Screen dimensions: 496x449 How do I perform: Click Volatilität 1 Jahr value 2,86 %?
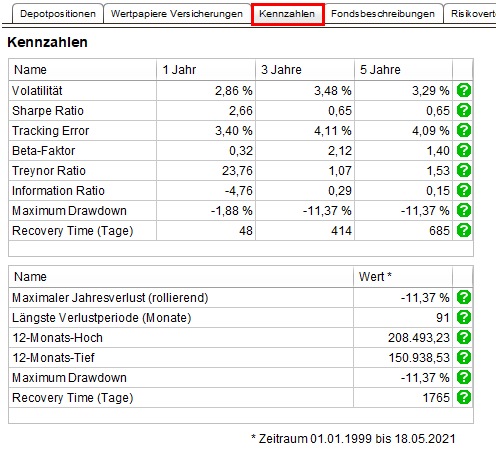point(233,91)
